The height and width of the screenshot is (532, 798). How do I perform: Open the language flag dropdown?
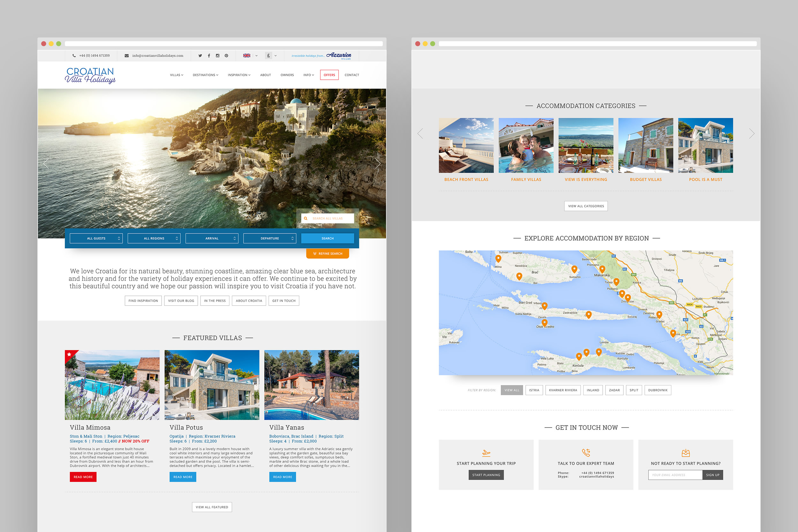[x=257, y=56]
